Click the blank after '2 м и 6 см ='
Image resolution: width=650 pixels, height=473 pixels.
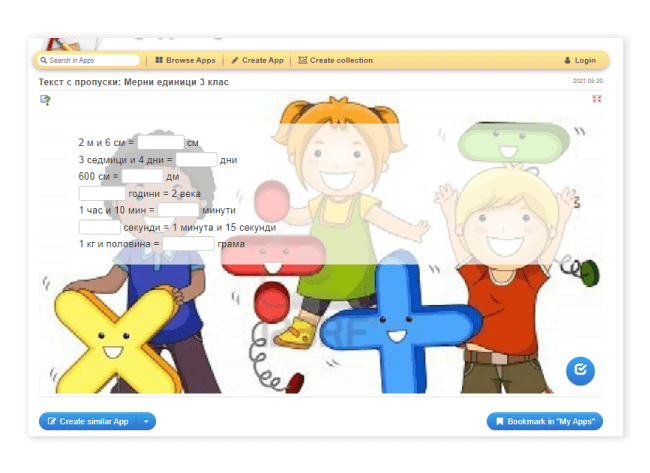160,143
